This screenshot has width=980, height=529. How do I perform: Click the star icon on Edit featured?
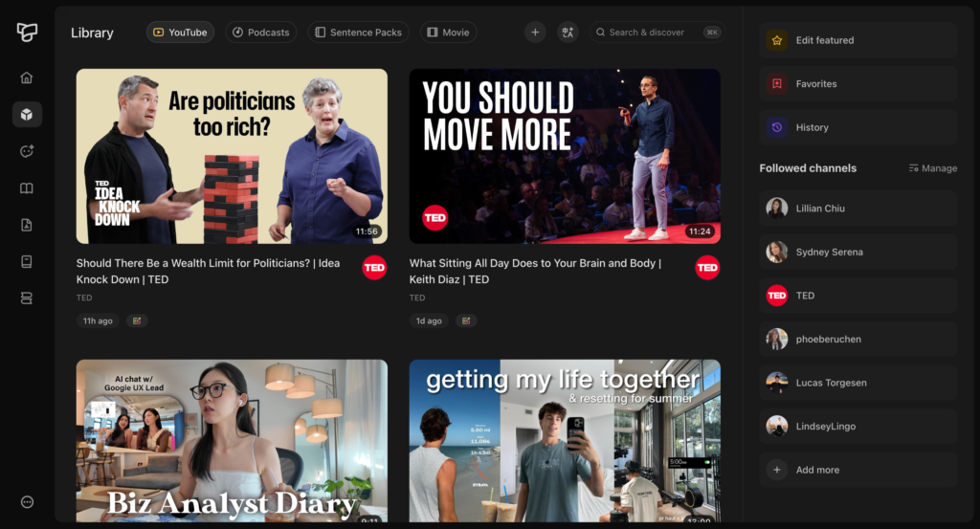[x=777, y=40]
